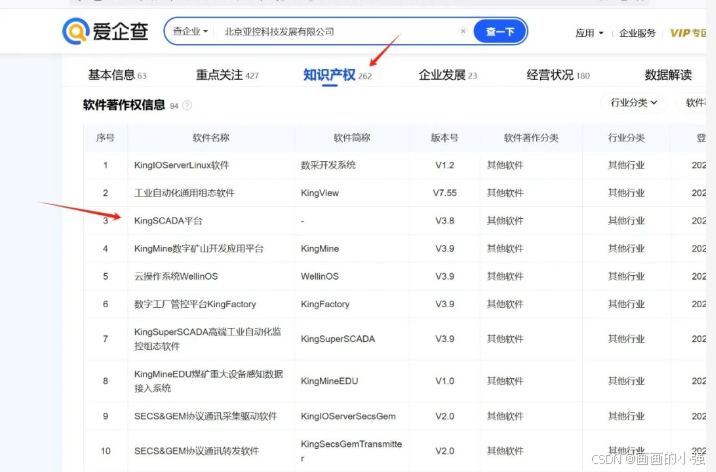Switch to the 重点关注 tab
The height and width of the screenshot is (472, 716).
[227, 75]
